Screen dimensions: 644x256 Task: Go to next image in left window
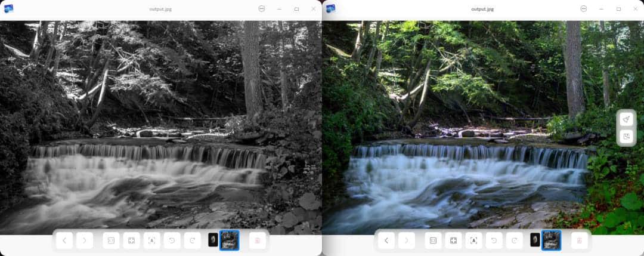85,240
